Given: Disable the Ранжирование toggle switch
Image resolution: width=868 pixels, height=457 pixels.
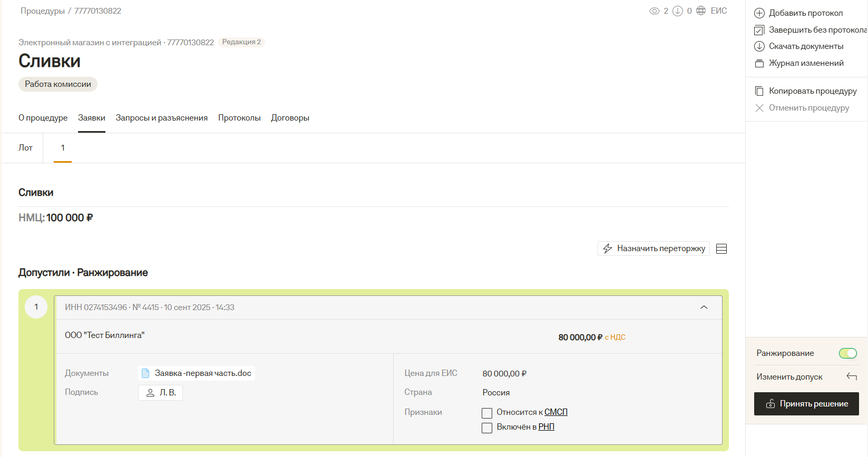Looking at the screenshot, I should pyautogui.click(x=847, y=353).
